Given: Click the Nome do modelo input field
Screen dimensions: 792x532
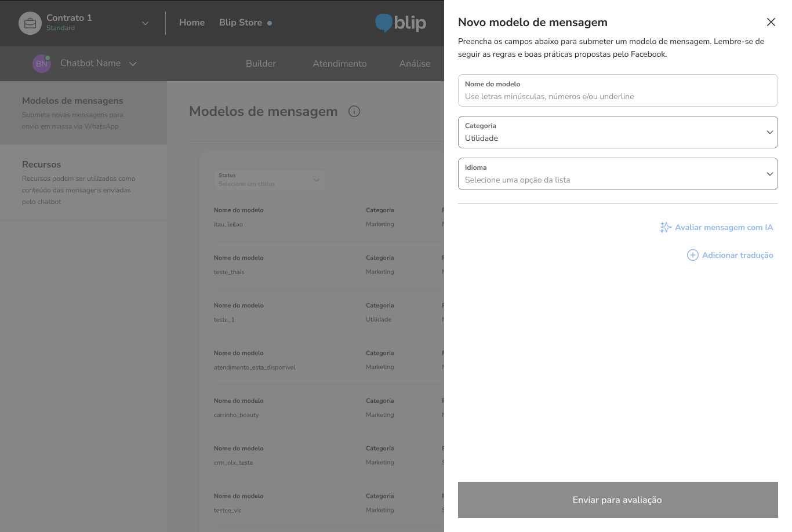Looking at the screenshot, I should click(x=617, y=96).
